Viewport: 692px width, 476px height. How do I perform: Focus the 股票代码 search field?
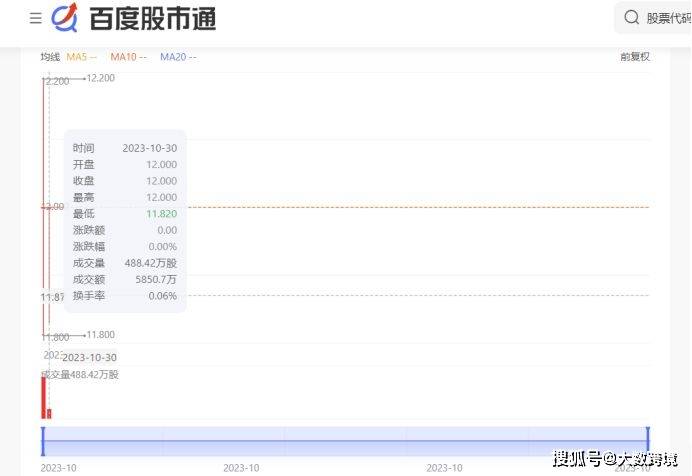(x=667, y=18)
